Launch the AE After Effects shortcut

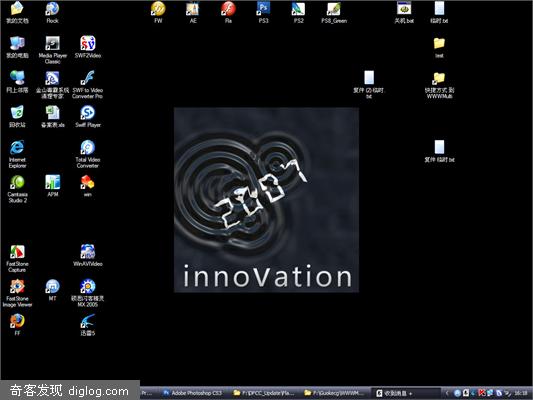pos(193,12)
